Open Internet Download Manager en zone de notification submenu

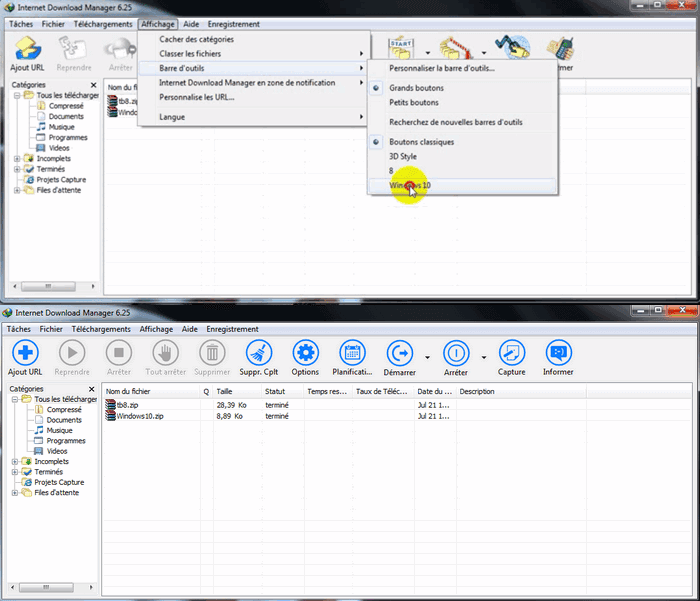tap(254, 83)
